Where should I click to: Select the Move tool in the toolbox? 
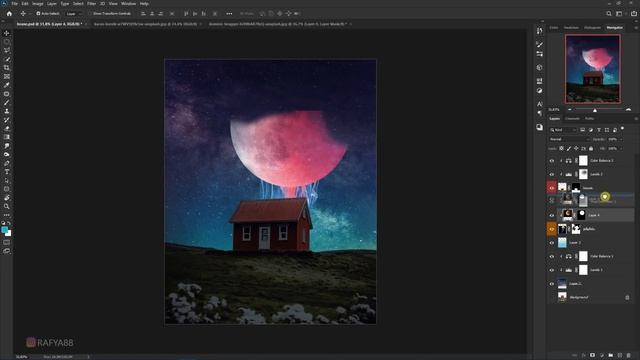click(7, 33)
